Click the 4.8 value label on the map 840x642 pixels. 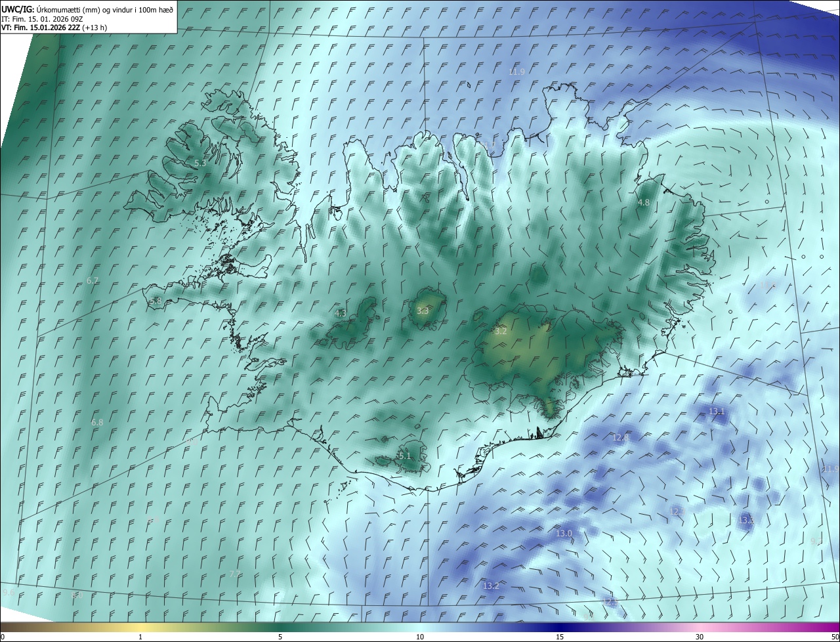point(643,203)
